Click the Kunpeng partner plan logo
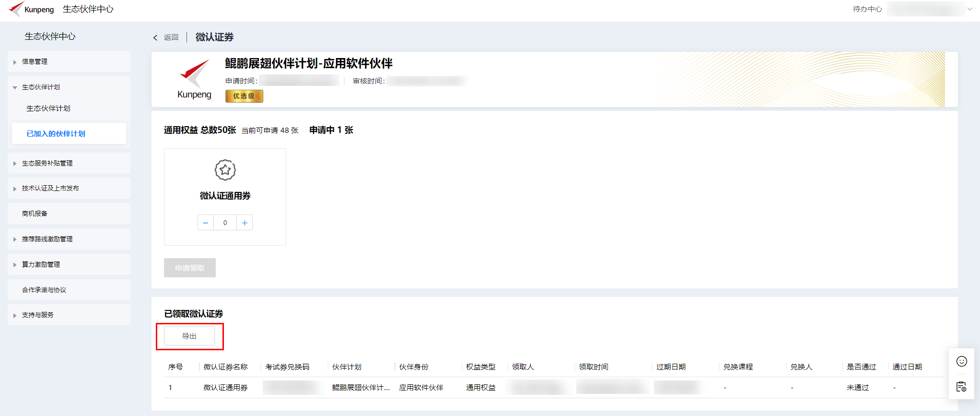 (194, 79)
